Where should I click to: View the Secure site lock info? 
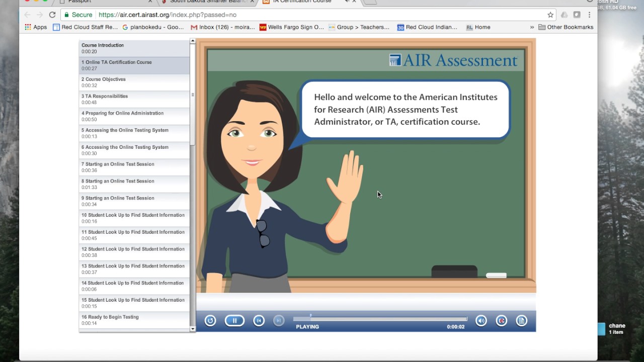78,15
